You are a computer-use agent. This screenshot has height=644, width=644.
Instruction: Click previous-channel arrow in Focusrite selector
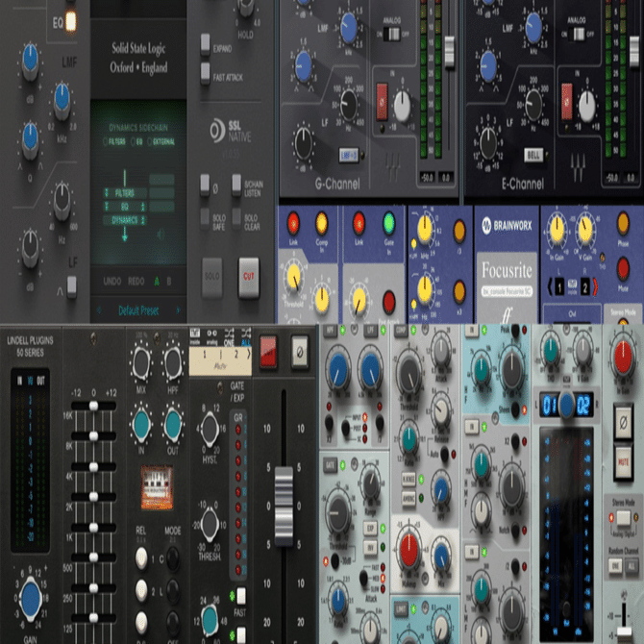[x=550, y=287]
